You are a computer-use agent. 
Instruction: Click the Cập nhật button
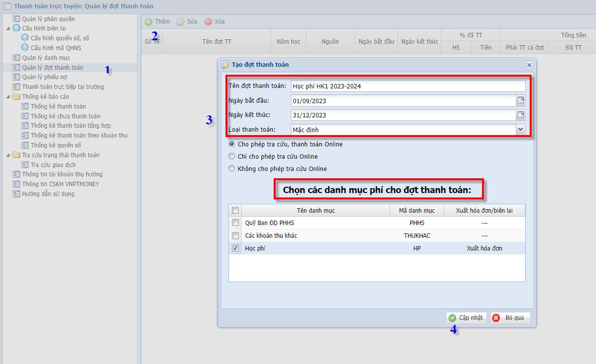(466, 318)
